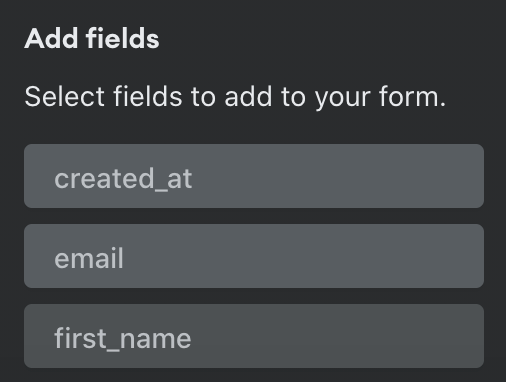The width and height of the screenshot is (506, 382).
Task: Click the gray first_name pill
Action: (254, 336)
